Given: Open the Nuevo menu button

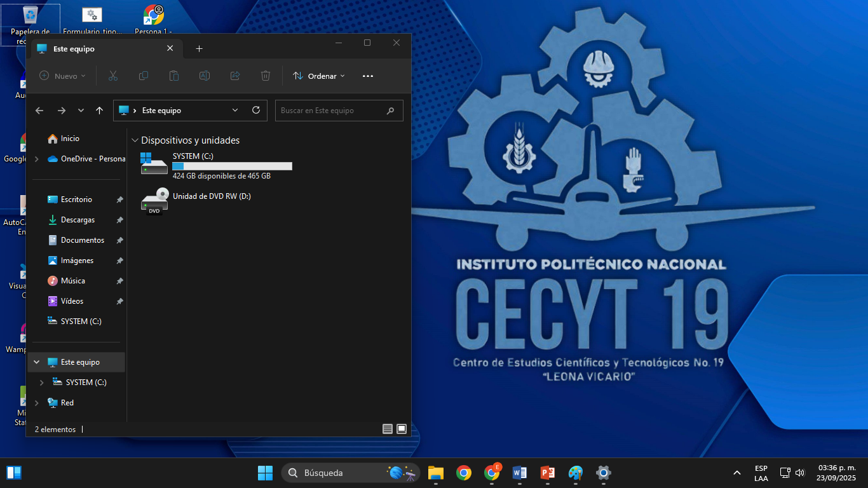Looking at the screenshot, I should pyautogui.click(x=62, y=76).
